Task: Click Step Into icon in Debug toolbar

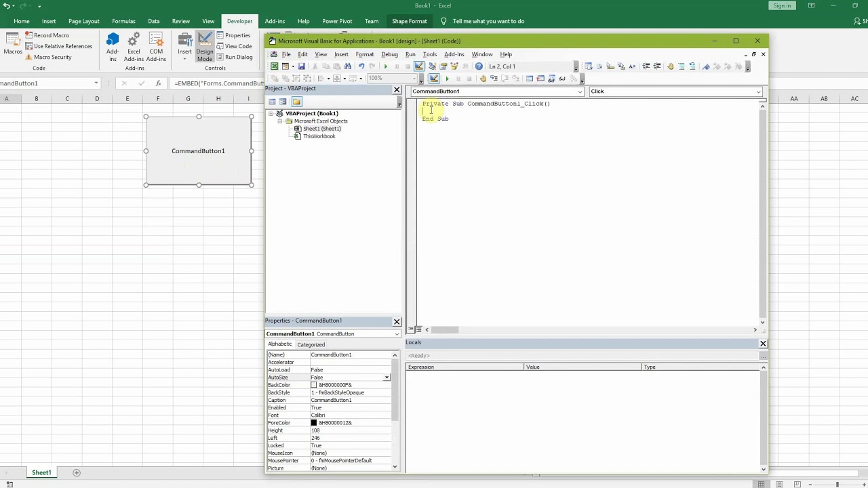Action: point(494,78)
